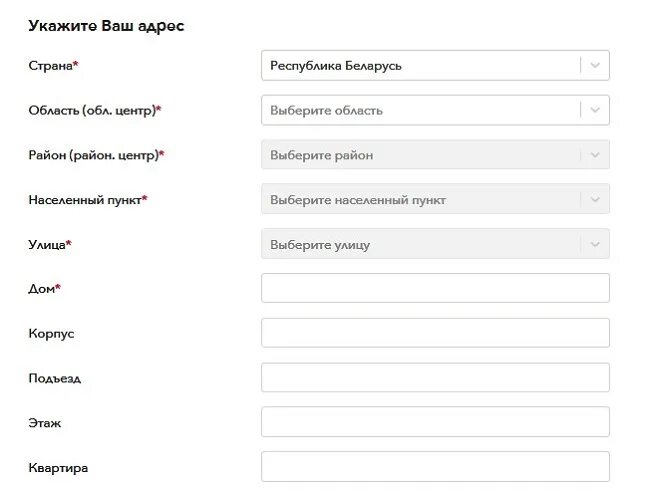Focus the Корпус text input

pyautogui.click(x=435, y=333)
